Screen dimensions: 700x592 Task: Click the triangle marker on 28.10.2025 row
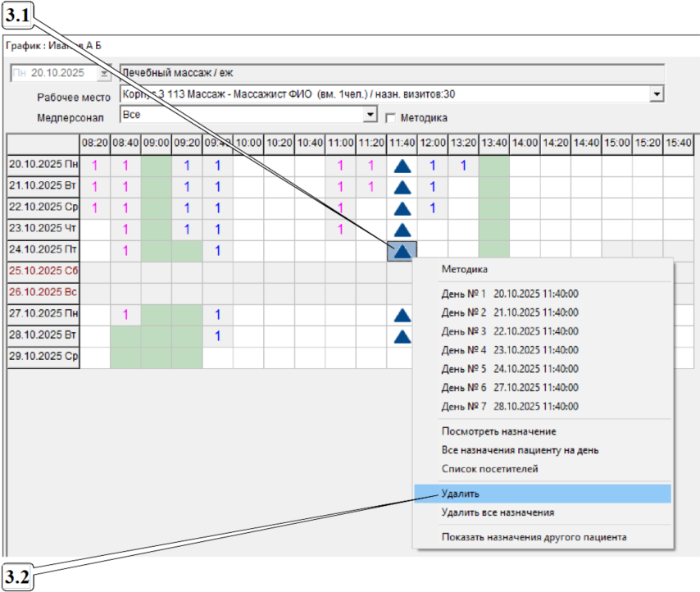(x=402, y=336)
